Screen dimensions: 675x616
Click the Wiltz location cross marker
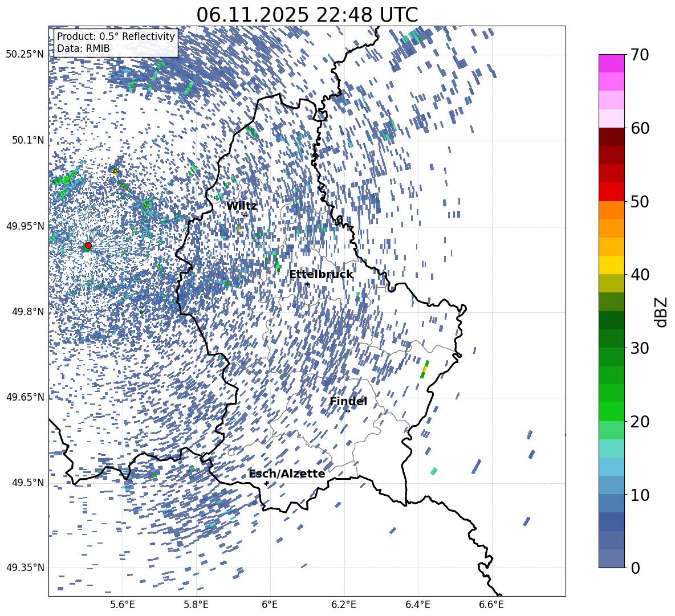245,215
